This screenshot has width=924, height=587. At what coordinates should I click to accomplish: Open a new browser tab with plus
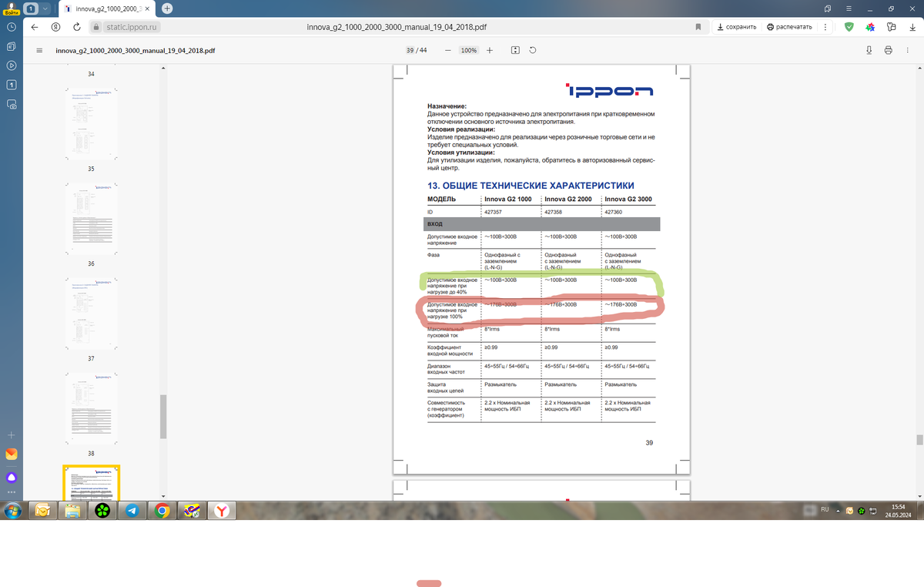coord(167,8)
